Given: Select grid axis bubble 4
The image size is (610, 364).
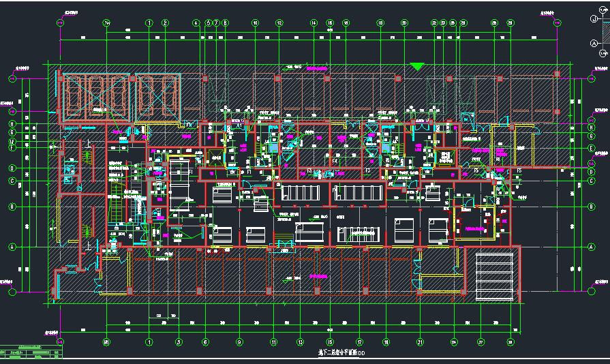Looking at the screenshot, I should [196, 22].
